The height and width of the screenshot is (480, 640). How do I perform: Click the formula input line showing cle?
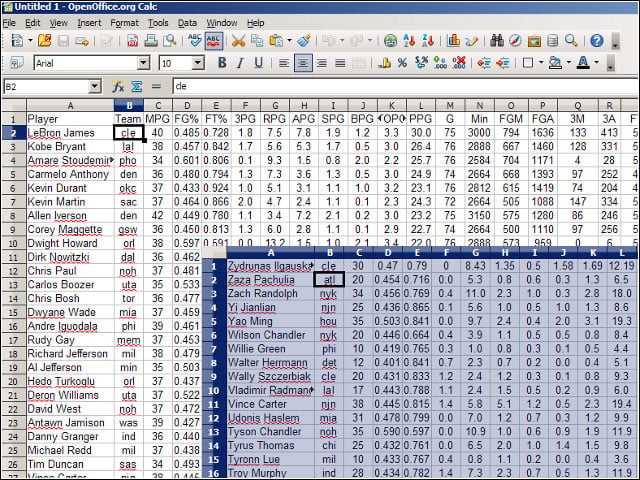pos(405,86)
